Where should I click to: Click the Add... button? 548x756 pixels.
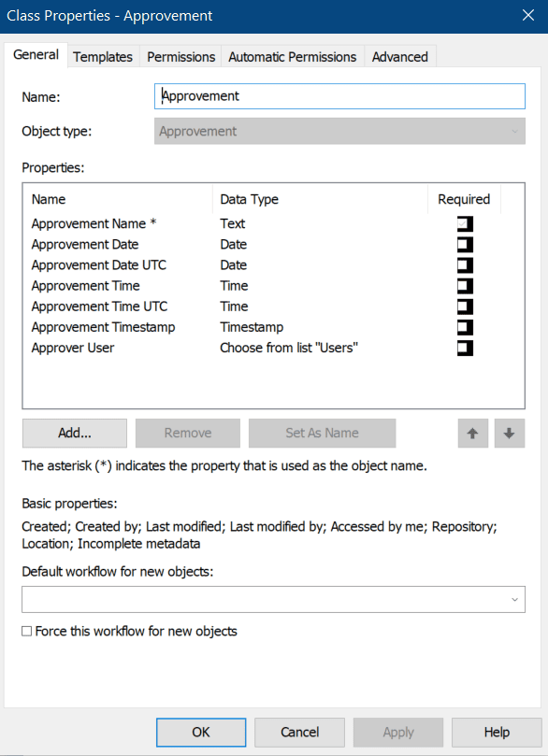[x=75, y=433]
